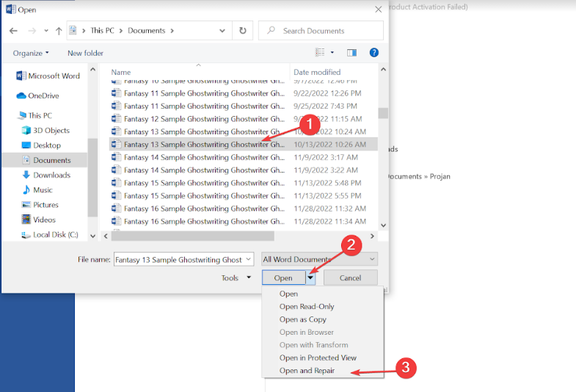Click the Open button
Viewport: 576px width, 392px height.
coord(283,277)
